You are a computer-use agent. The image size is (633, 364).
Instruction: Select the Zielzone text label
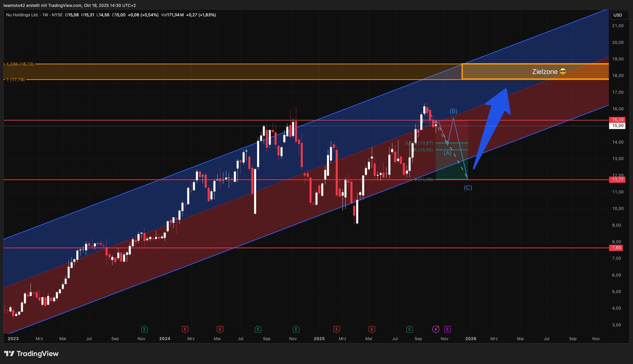coord(548,72)
